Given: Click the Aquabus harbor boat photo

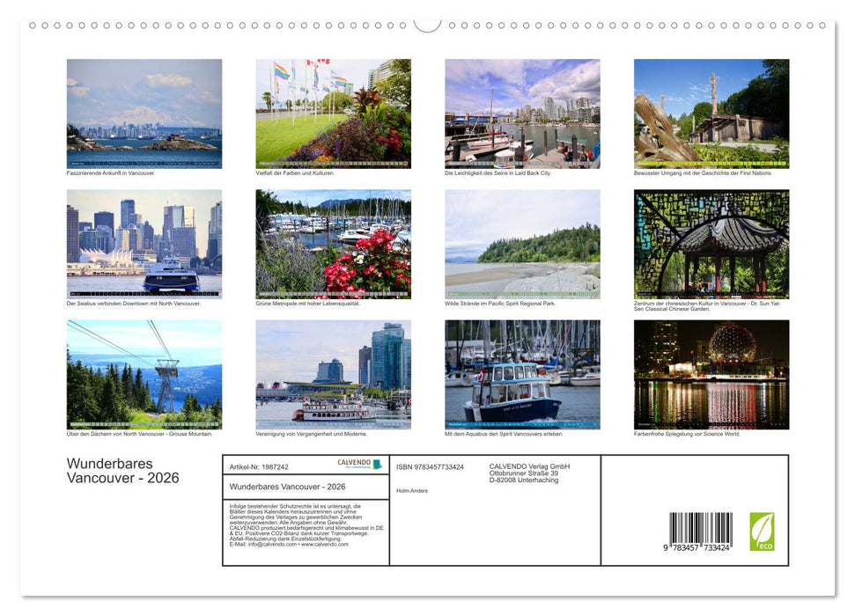Looking at the screenshot, I should pyautogui.click(x=521, y=374).
